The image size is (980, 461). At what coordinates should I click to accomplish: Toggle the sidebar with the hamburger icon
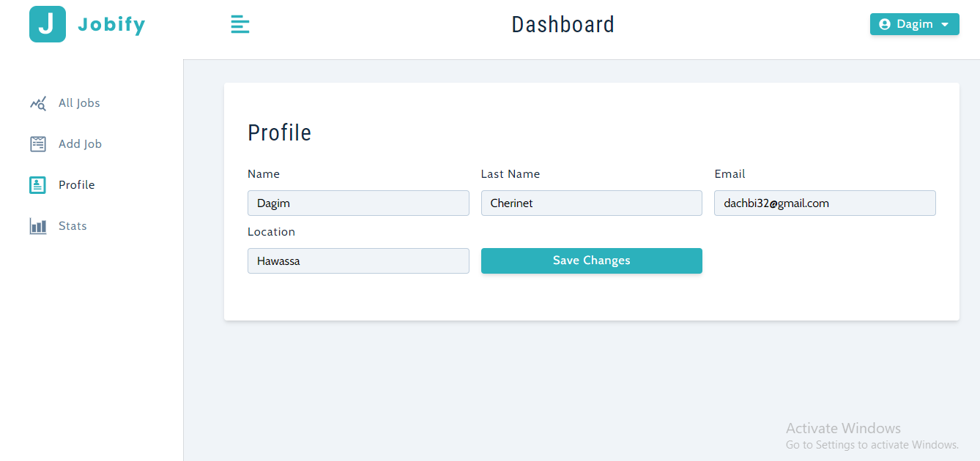(x=240, y=23)
